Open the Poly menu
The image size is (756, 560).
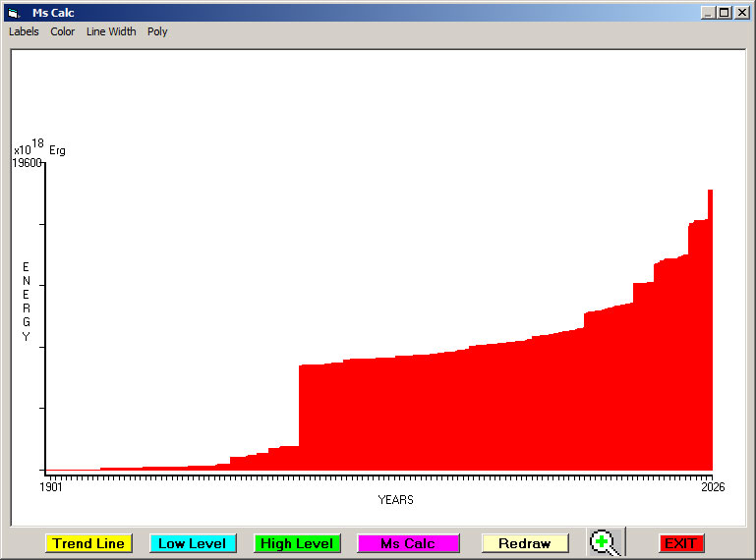[x=157, y=31]
